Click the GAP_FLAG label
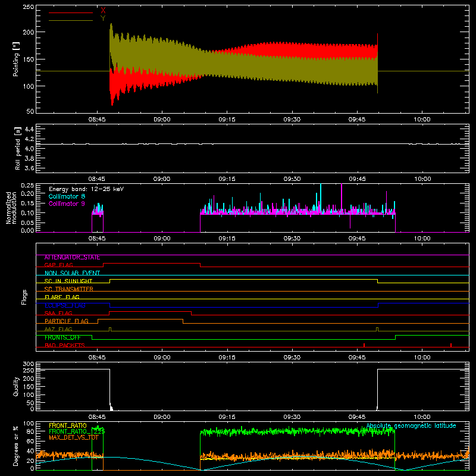 click(x=58, y=265)
